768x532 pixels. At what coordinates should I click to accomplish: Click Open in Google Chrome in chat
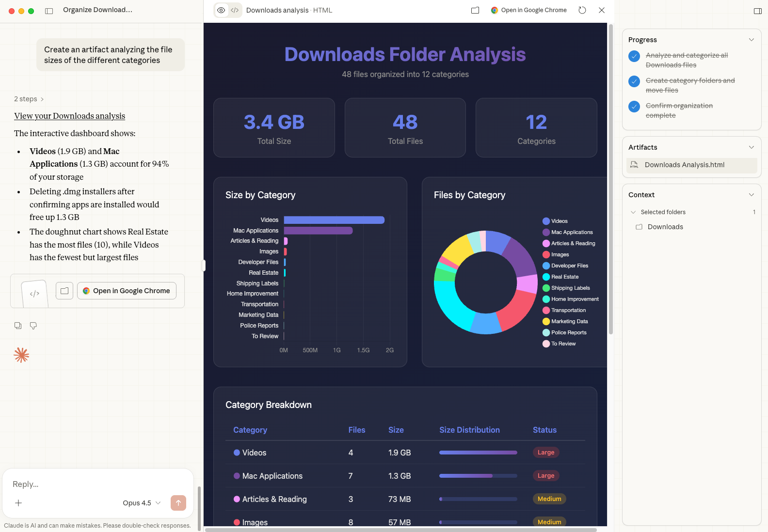point(127,291)
